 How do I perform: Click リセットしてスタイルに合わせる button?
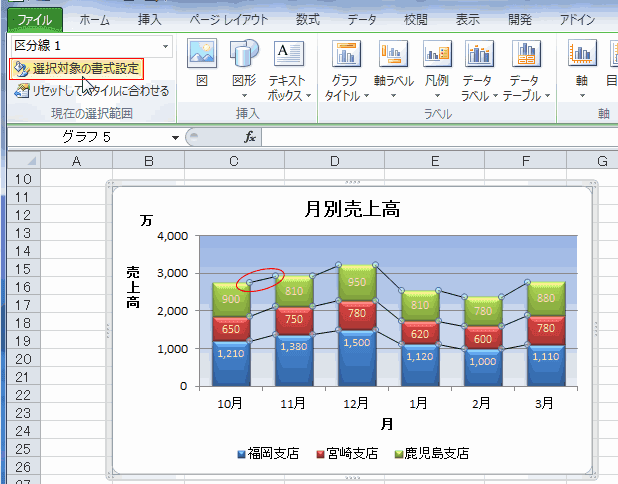pos(91,91)
